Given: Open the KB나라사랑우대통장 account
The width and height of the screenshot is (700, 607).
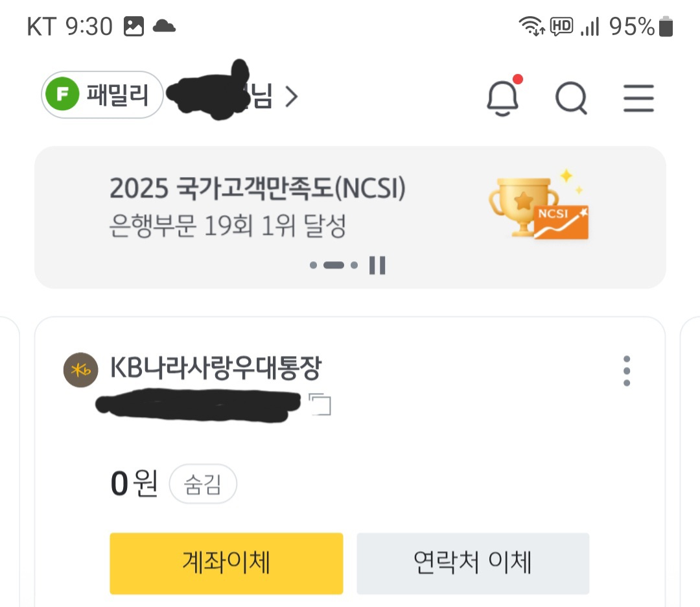Looking at the screenshot, I should (215, 369).
